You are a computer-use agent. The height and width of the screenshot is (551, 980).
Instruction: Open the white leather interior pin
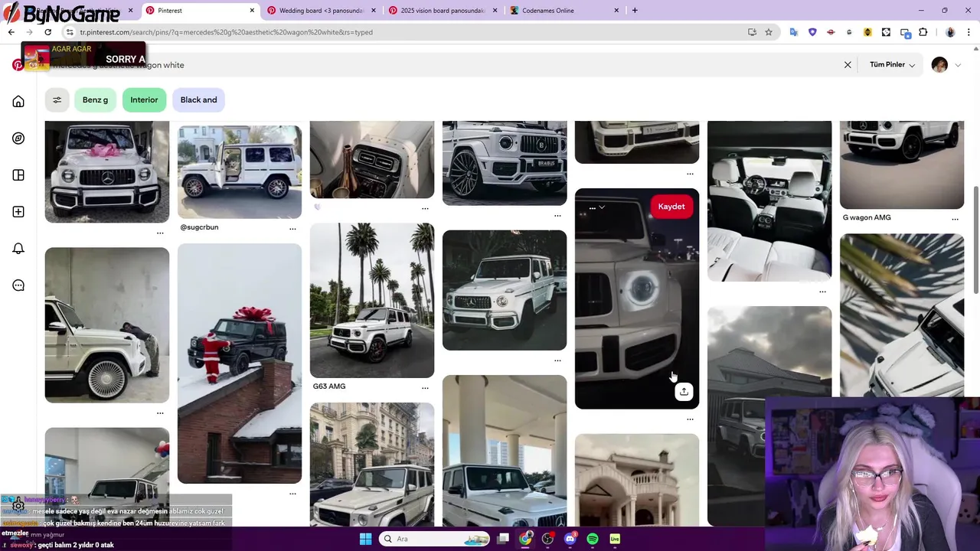click(x=769, y=201)
